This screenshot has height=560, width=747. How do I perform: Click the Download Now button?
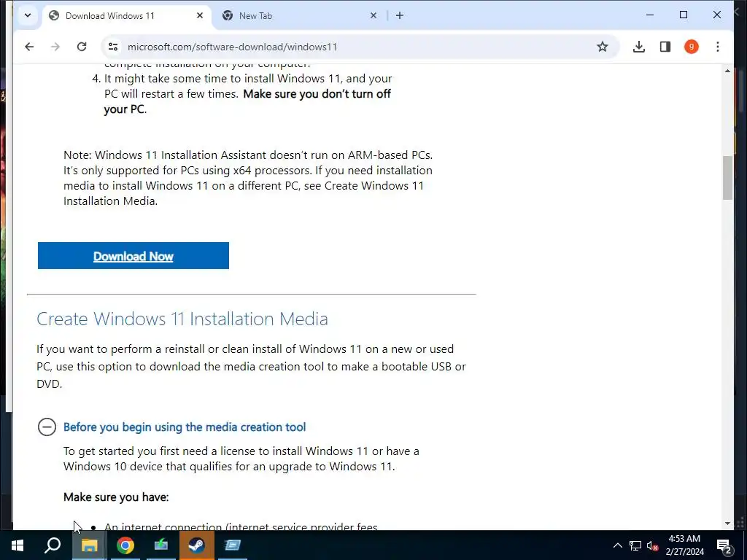pos(133,256)
